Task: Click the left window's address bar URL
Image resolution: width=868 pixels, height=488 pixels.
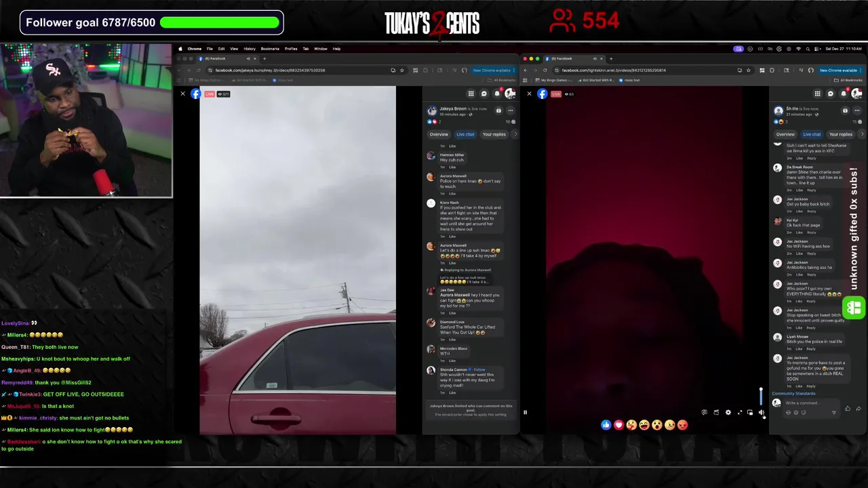Action: (270, 70)
